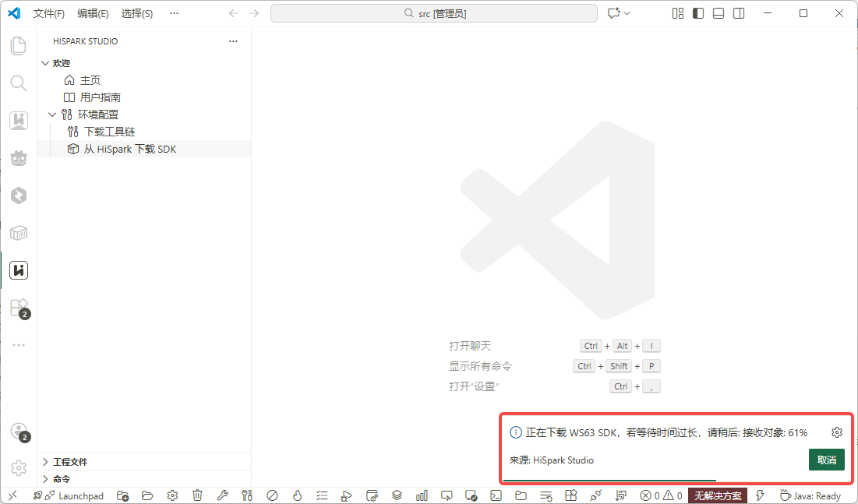Expand the 工程文件 section
The height and width of the screenshot is (504, 858).
point(45,462)
